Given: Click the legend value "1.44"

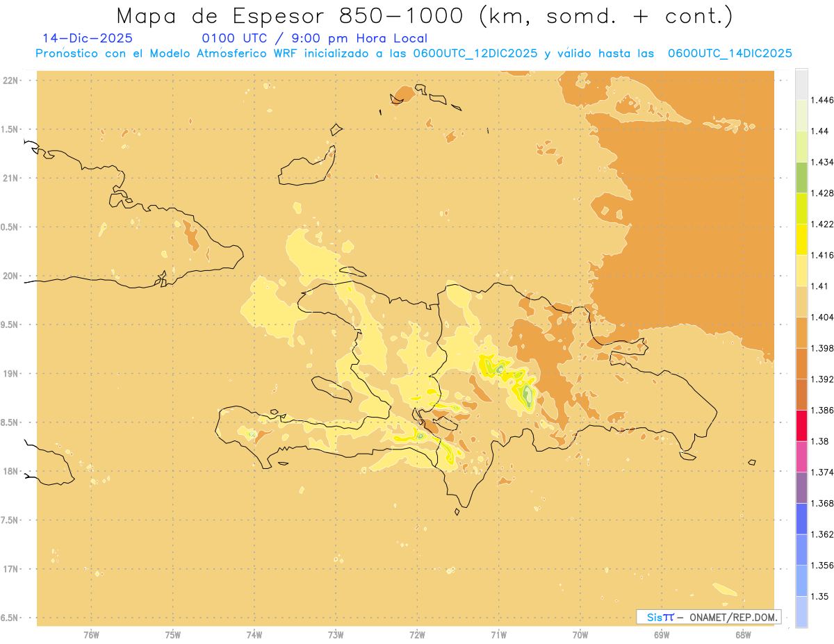Looking at the screenshot, I should tap(820, 131).
